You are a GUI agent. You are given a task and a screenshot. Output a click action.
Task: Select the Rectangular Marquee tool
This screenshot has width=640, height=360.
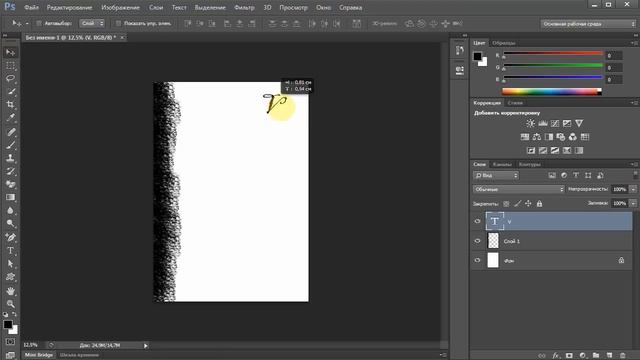[x=11, y=65]
